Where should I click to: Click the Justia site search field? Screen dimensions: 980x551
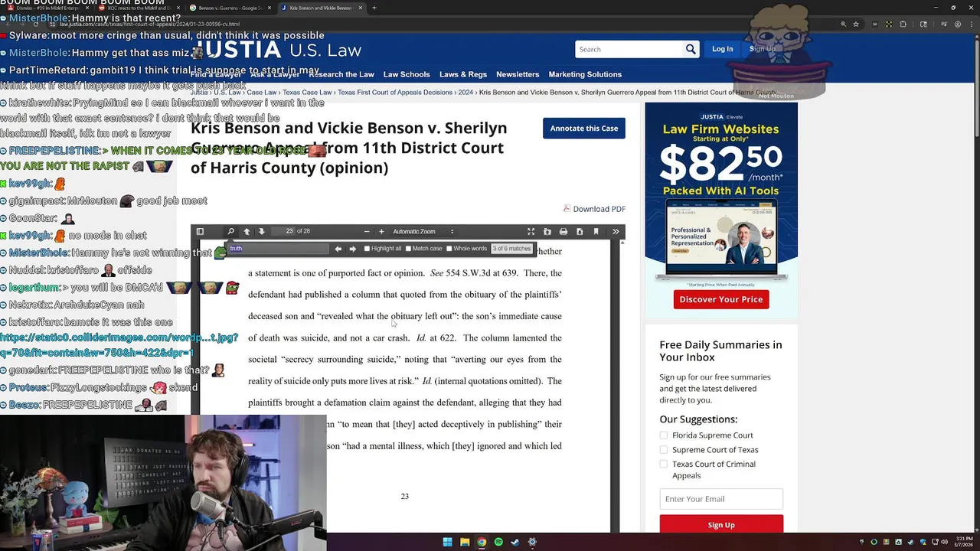629,49
